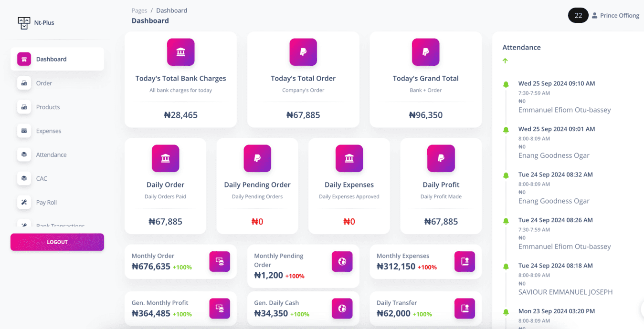Screen dimensions: 644x329
Task: Click the 22 notification badge
Action: click(x=578, y=16)
